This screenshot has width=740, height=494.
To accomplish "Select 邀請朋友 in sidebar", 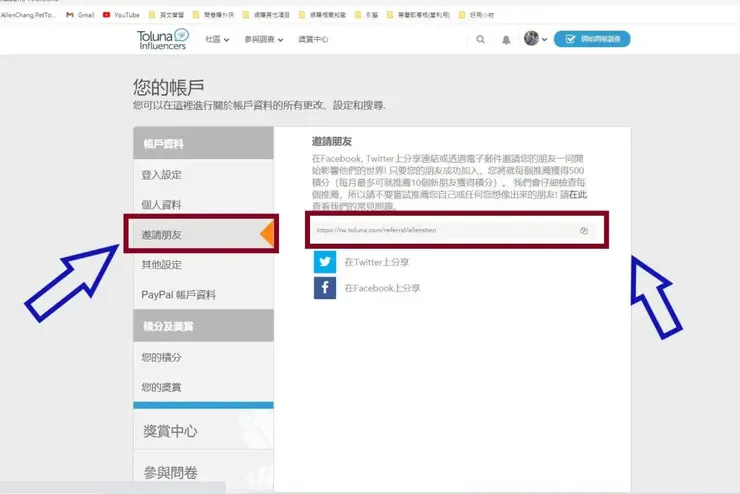I will pos(203,234).
